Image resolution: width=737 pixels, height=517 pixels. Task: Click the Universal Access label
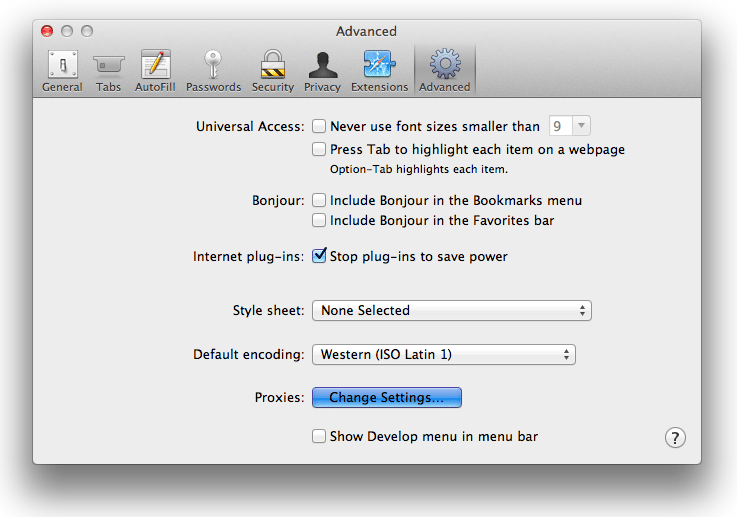pos(250,126)
